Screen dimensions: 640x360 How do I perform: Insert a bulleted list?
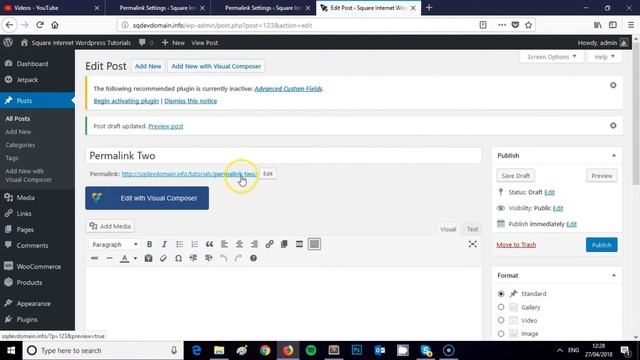pos(179,244)
